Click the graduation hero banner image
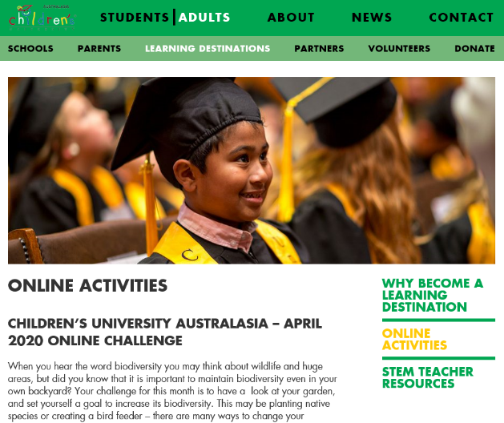 click(252, 171)
